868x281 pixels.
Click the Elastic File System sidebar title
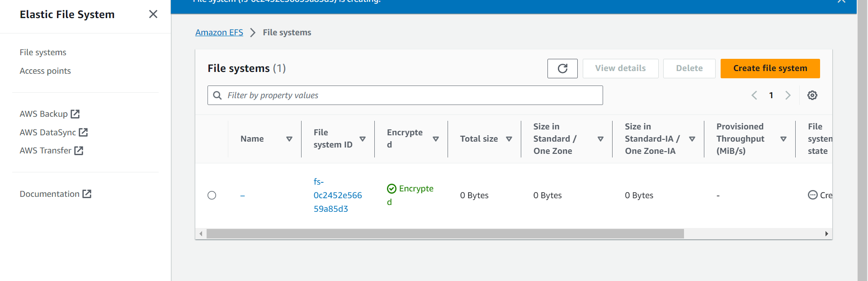67,14
